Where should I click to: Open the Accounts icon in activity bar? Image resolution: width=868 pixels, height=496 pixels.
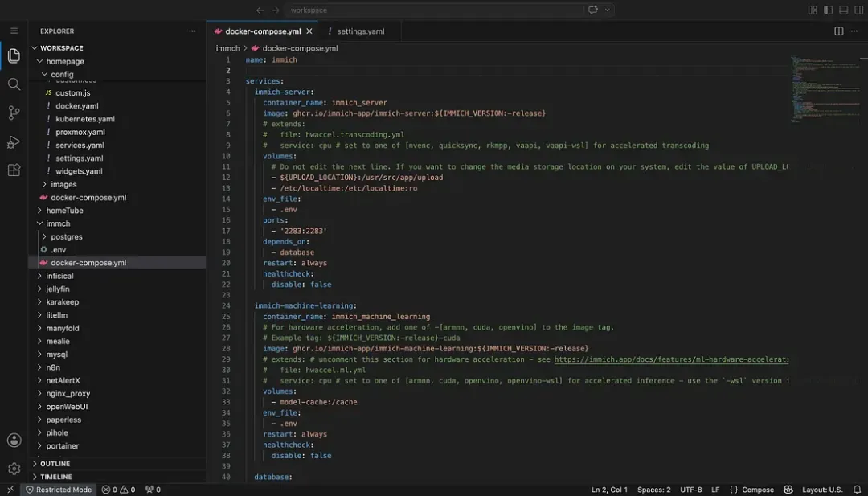pyautogui.click(x=14, y=440)
